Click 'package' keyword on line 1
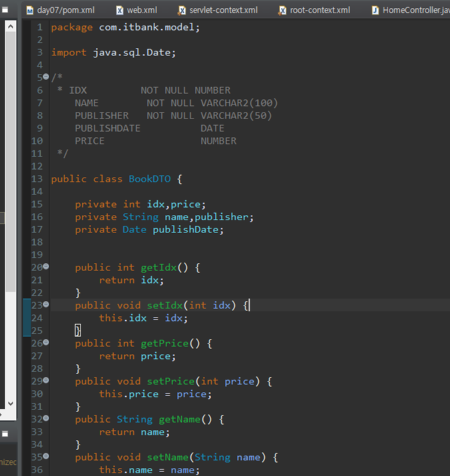The image size is (450, 476). tap(72, 27)
